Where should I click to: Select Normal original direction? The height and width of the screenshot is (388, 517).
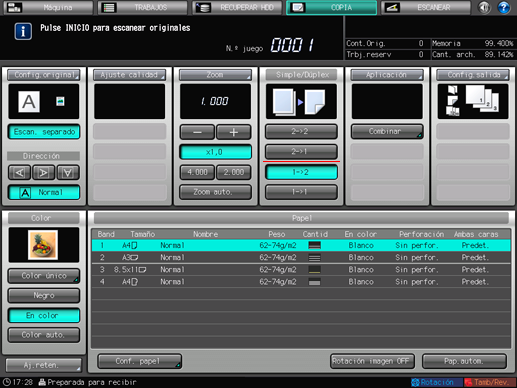[x=44, y=192]
